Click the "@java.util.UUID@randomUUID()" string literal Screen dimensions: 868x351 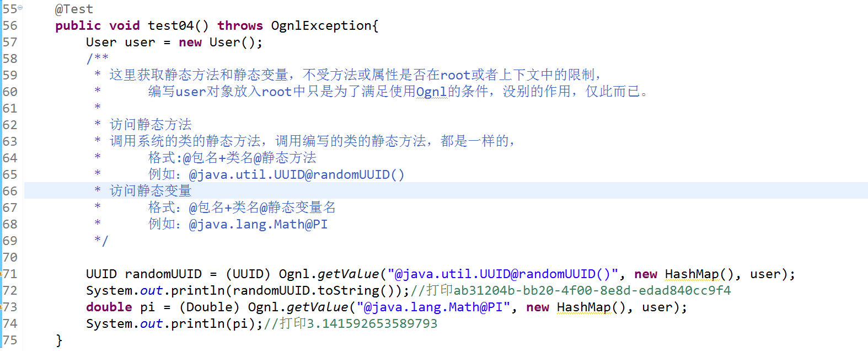[x=502, y=274]
